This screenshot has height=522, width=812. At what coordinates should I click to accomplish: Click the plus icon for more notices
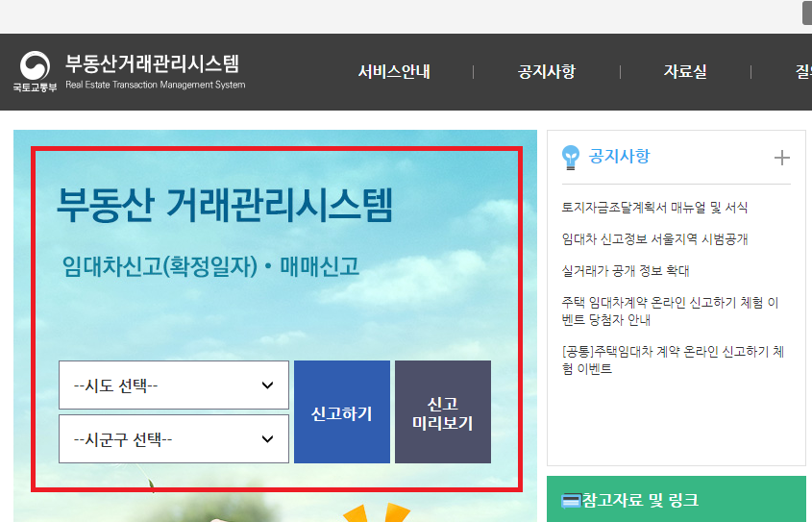coord(782,158)
